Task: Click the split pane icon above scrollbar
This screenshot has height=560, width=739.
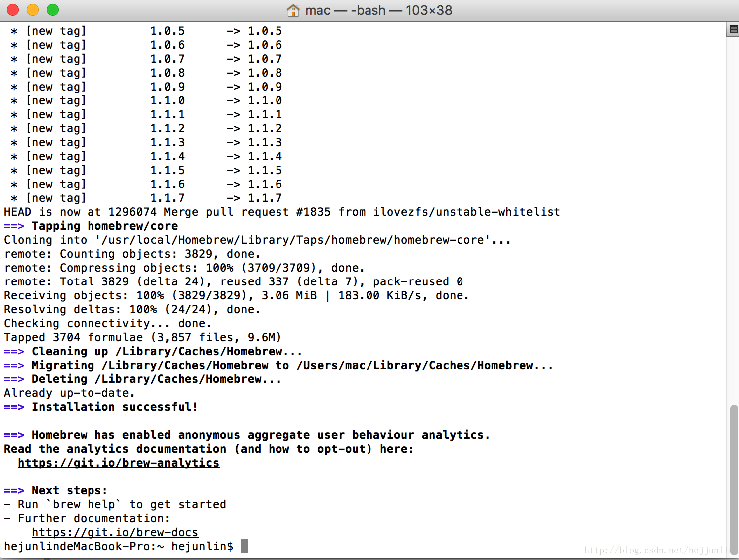Action: pos(733,29)
